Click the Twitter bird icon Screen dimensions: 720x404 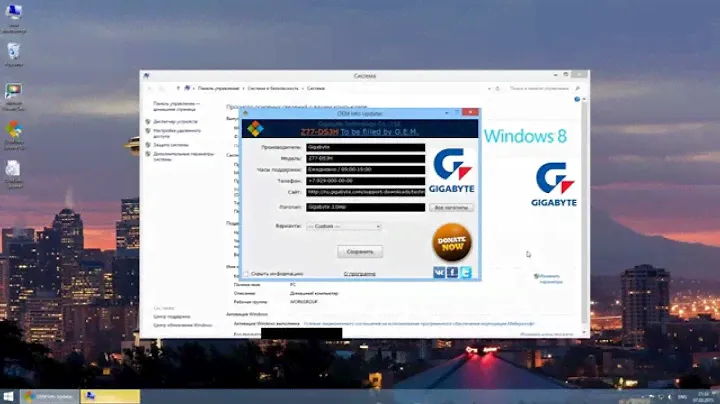pos(465,272)
